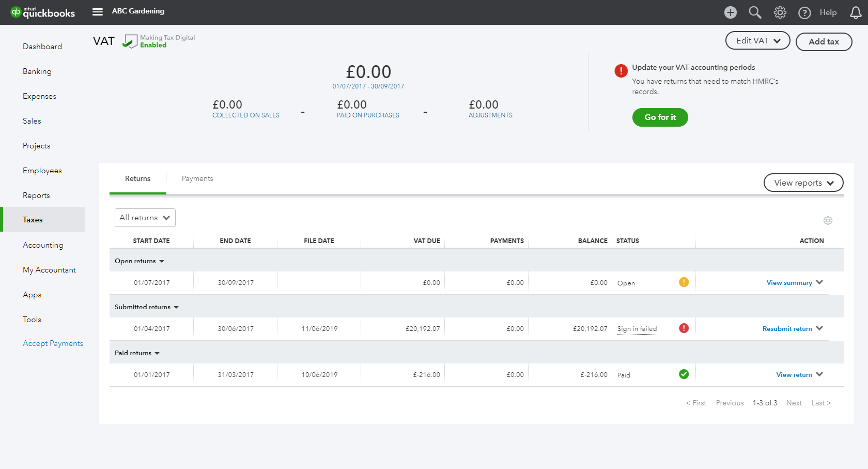Click the 01/07/2017 - 30/09/2017 period link
868x469 pixels.
pyautogui.click(x=368, y=86)
